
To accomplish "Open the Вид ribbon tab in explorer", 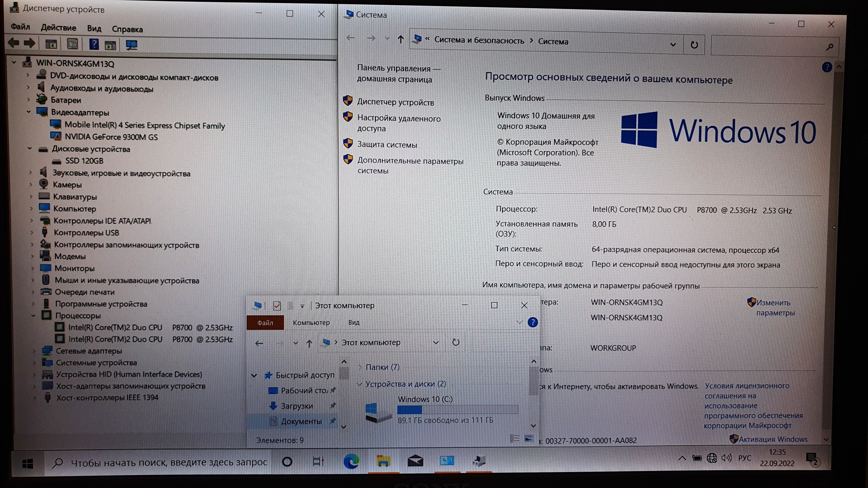I will point(354,323).
